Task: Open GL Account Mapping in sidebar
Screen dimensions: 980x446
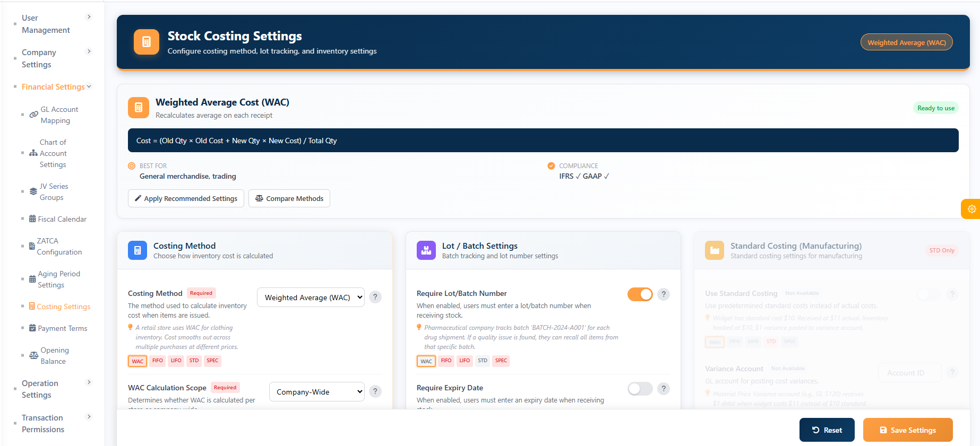Action: coord(59,115)
